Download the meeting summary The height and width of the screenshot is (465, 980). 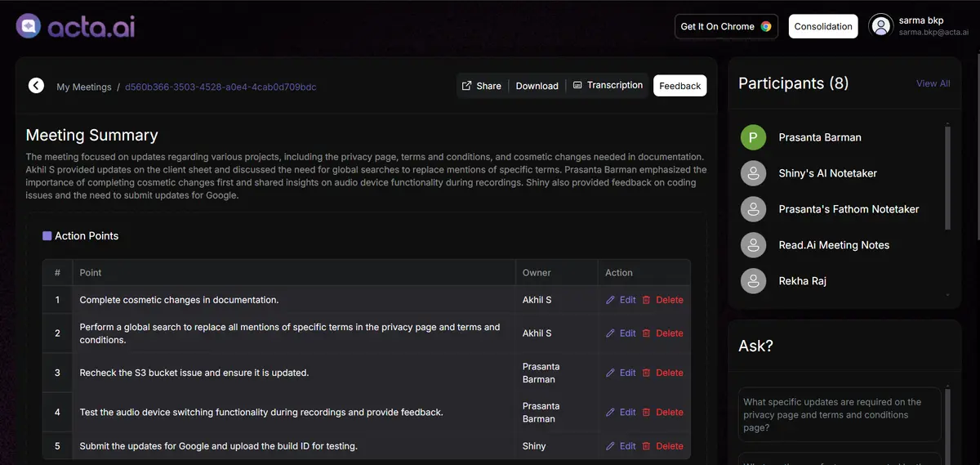click(537, 86)
